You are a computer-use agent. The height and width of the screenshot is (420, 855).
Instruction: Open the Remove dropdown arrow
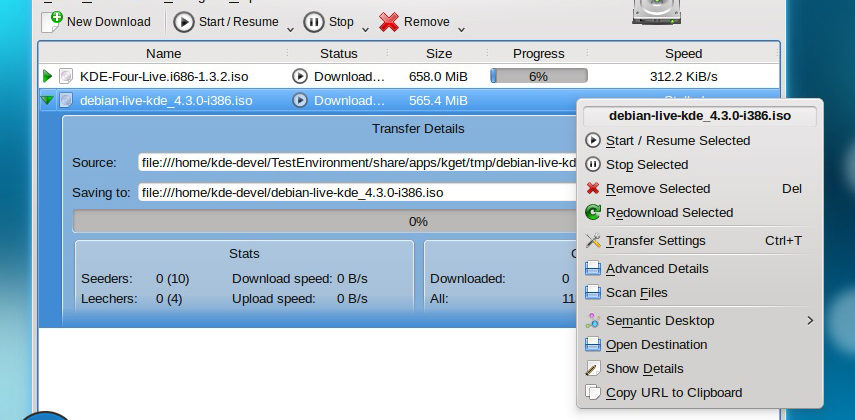click(x=461, y=29)
